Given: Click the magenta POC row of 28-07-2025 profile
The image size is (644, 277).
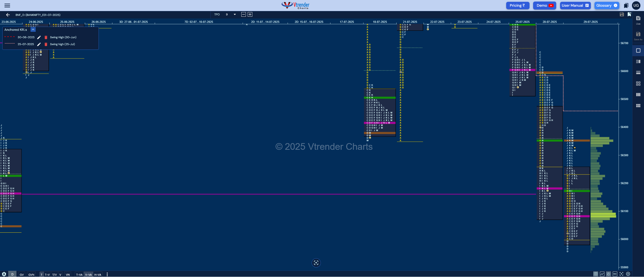Looking at the screenshot, I should (x=550, y=189).
